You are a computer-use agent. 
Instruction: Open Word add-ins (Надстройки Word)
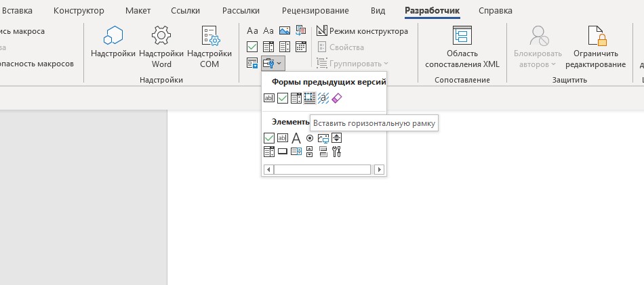click(161, 46)
